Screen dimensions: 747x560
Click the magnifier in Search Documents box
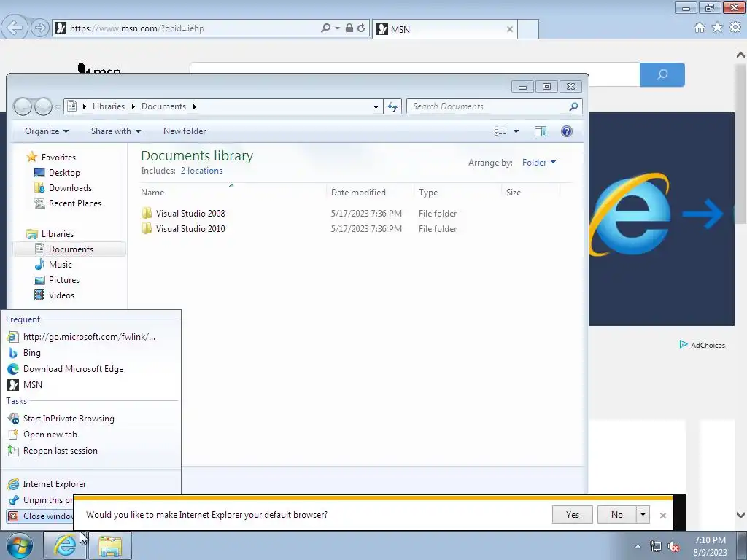(573, 106)
